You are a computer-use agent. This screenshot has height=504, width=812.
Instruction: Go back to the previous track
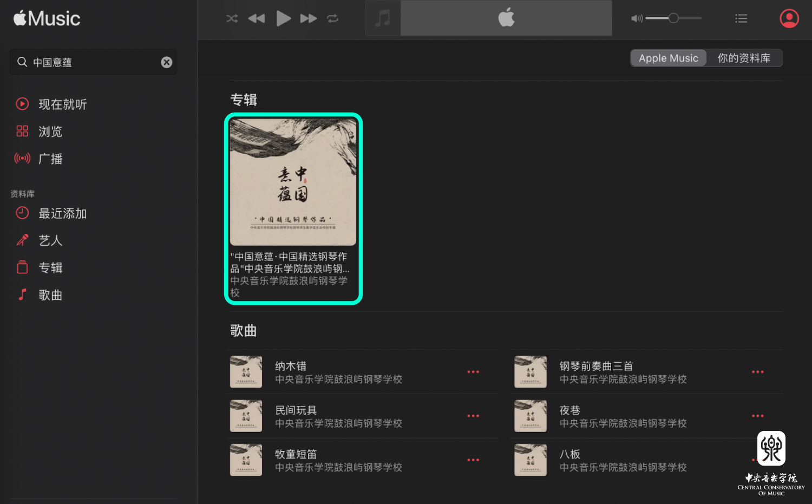click(257, 18)
